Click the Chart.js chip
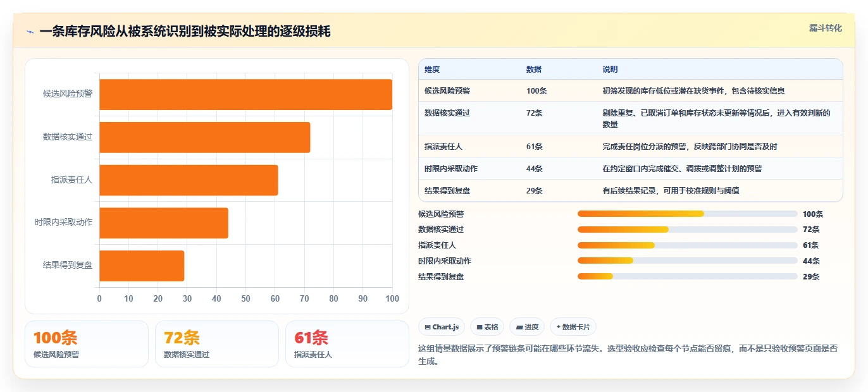This screenshot has width=868, height=392. click(x=442, y=327)
